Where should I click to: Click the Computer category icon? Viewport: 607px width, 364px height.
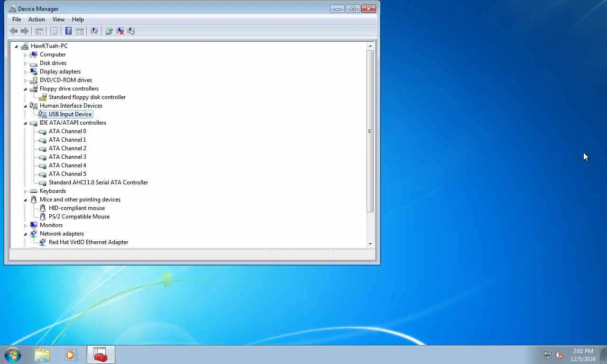coord(33,55)
